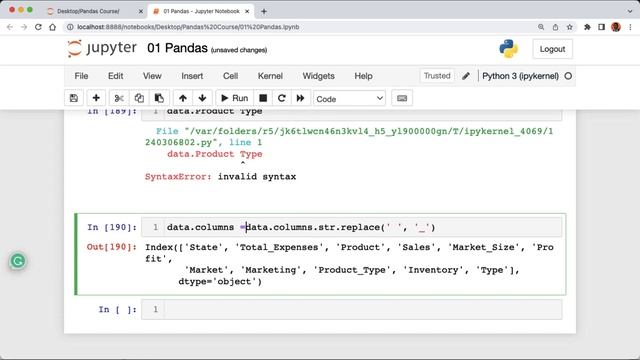Cut selected cells with scissors icon
Image resolution: width=640 pixels, height=360 pixels.
(x=119, y=98)
